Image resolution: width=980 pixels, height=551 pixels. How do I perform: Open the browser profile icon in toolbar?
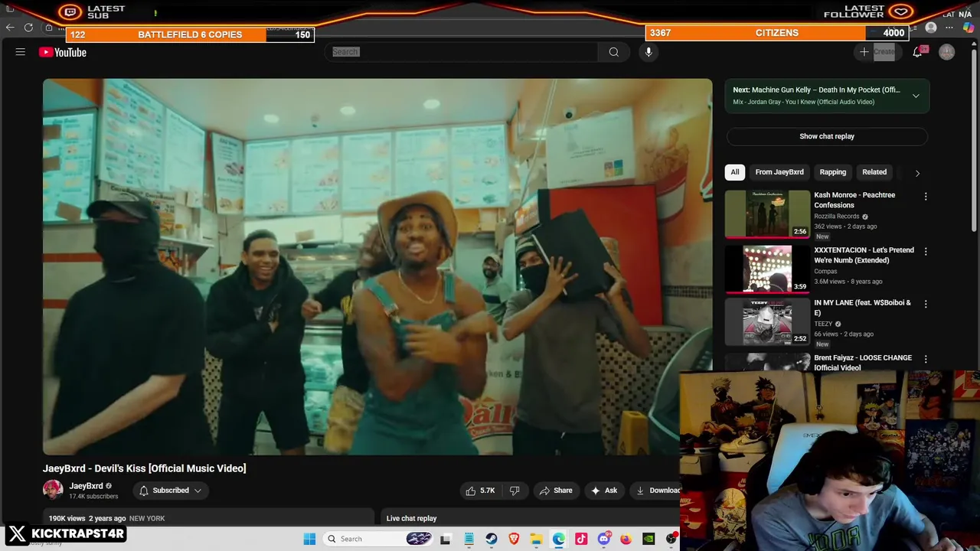[931, 28]
